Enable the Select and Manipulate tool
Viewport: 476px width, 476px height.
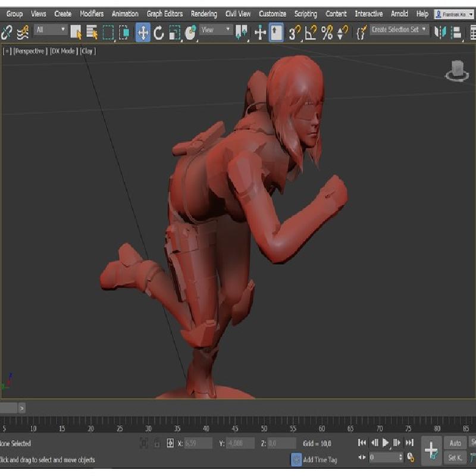tap(260, 33)
